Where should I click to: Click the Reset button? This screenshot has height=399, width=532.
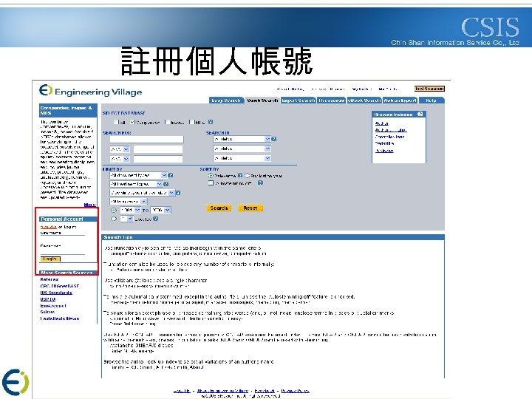[250, 208]
